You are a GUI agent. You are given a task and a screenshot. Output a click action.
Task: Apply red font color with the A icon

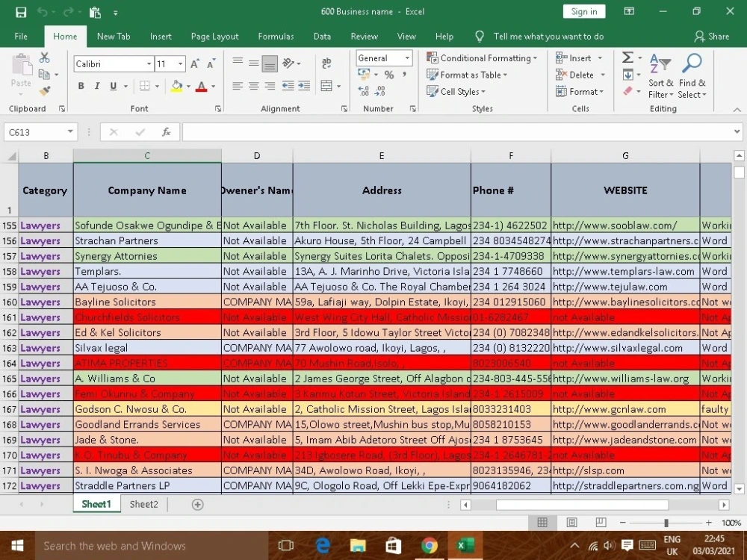(x=202, y=86)
